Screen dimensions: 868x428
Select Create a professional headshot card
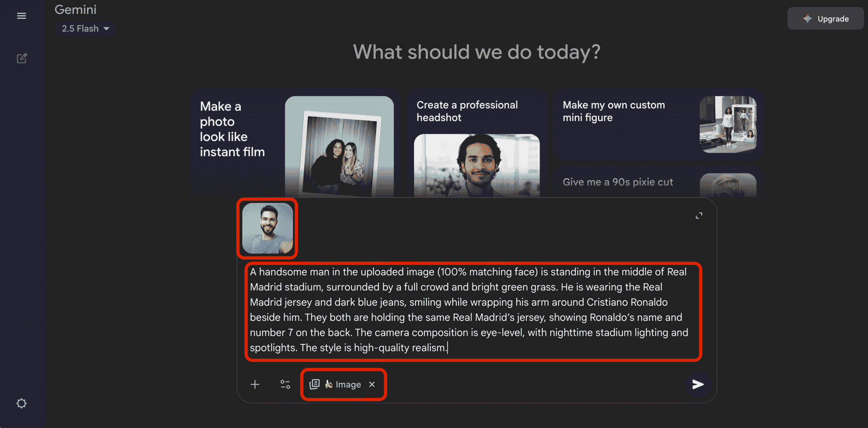click(467, 111)
